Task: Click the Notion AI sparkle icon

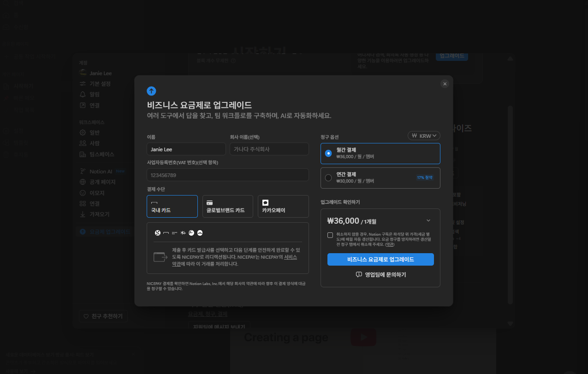Action: [x=83, y=171]
